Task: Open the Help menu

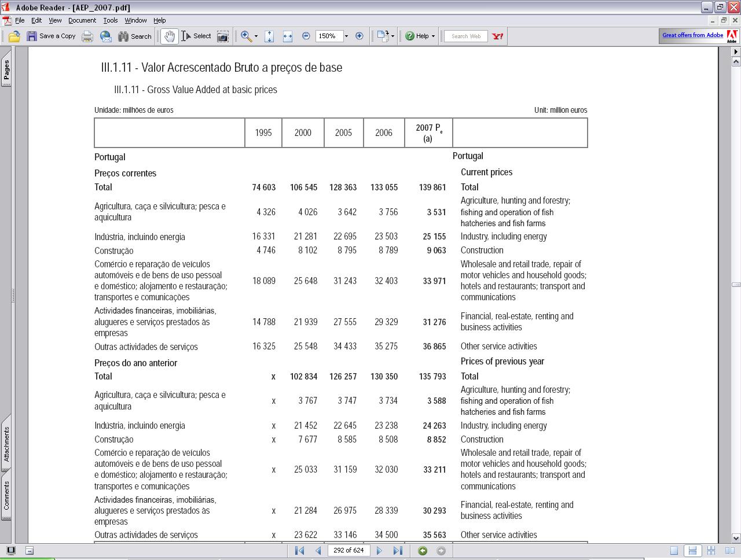Action: click(x=159, y=20)
